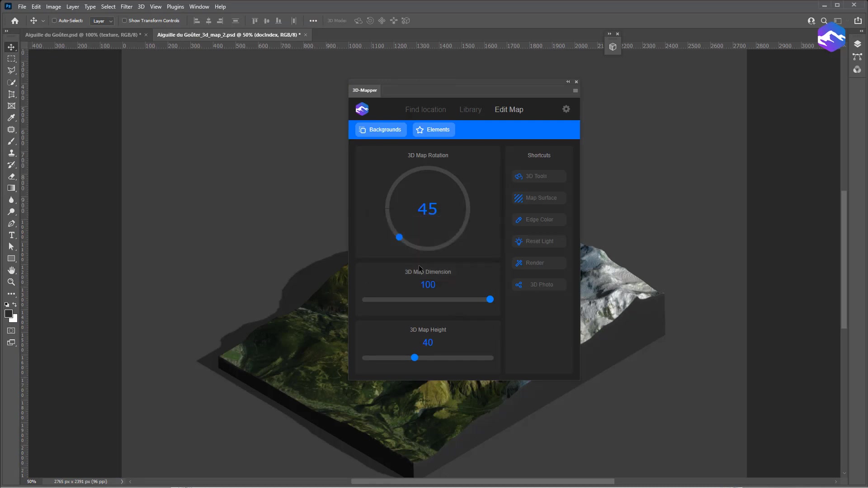Select the Crop tool
The width and height of the screenshot is (868, 488).
tap(11, 94)
